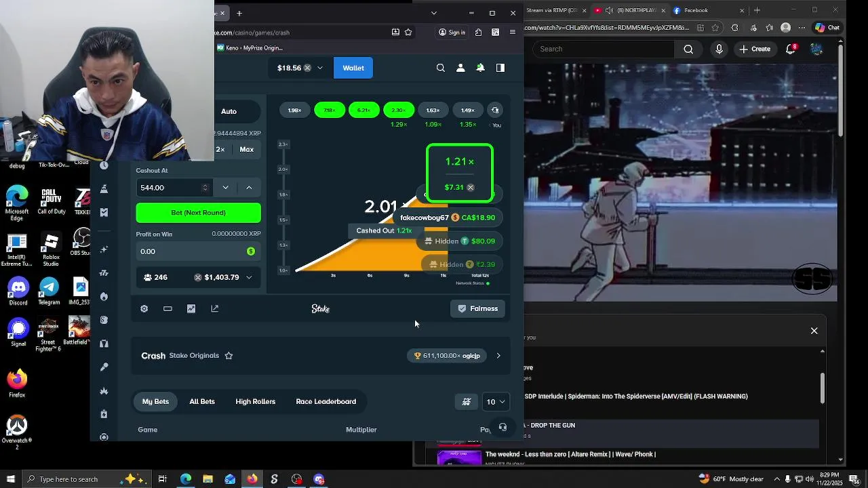Open Stake live support headset icon
Screen dimensions: 868x488
click(x=502, y=428)
